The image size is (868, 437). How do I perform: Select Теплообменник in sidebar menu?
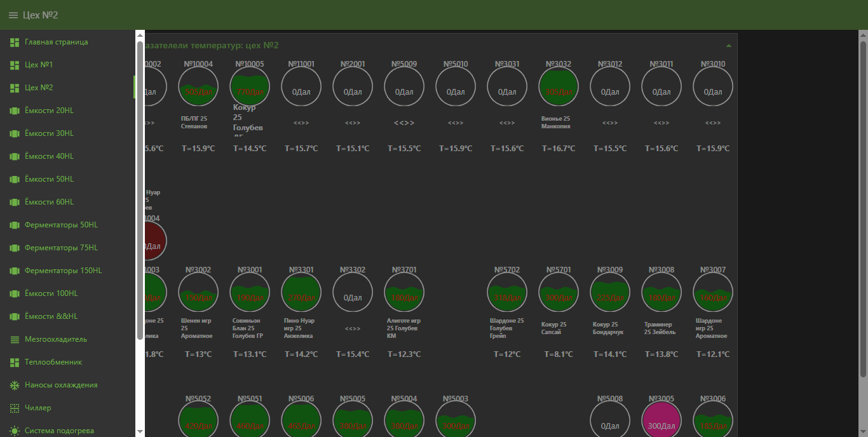point(53,362)
